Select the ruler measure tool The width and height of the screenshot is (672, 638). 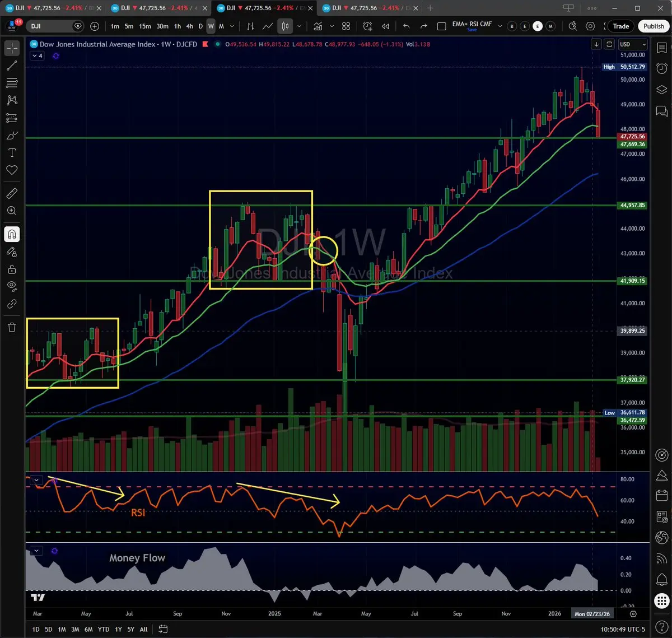[12, 193]
